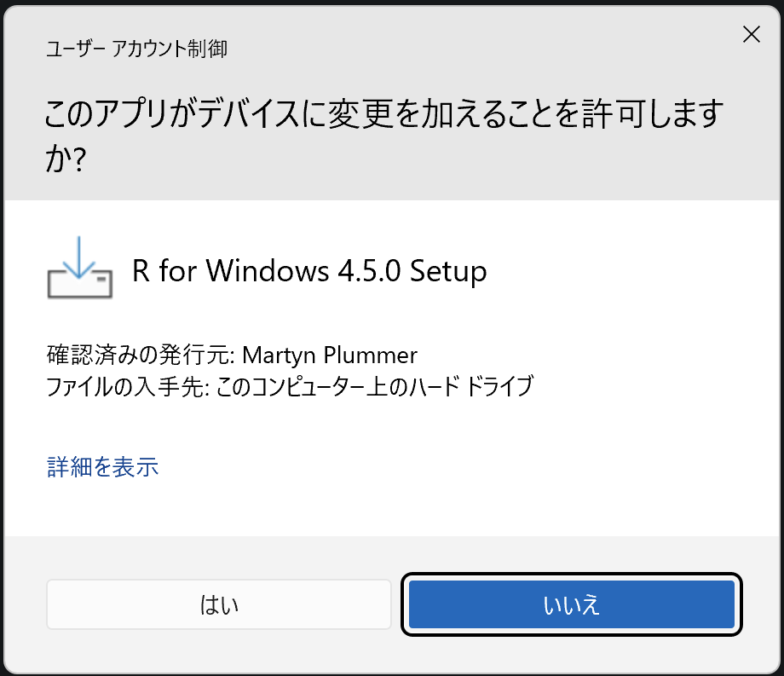Click the version number 4.5.0
Image resolution: width=784 pixels, height=676 pixels.
[370, 271]
